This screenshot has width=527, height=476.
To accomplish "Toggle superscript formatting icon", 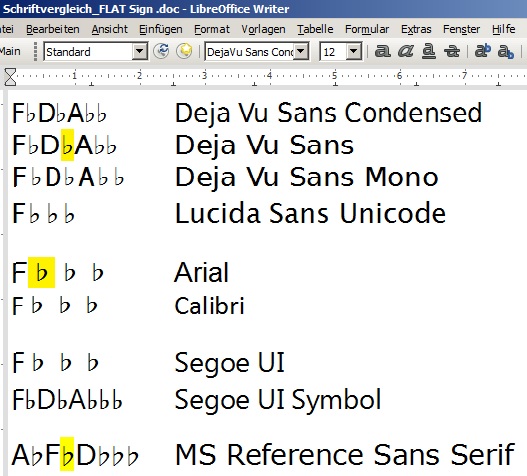I will click(483, 51).
